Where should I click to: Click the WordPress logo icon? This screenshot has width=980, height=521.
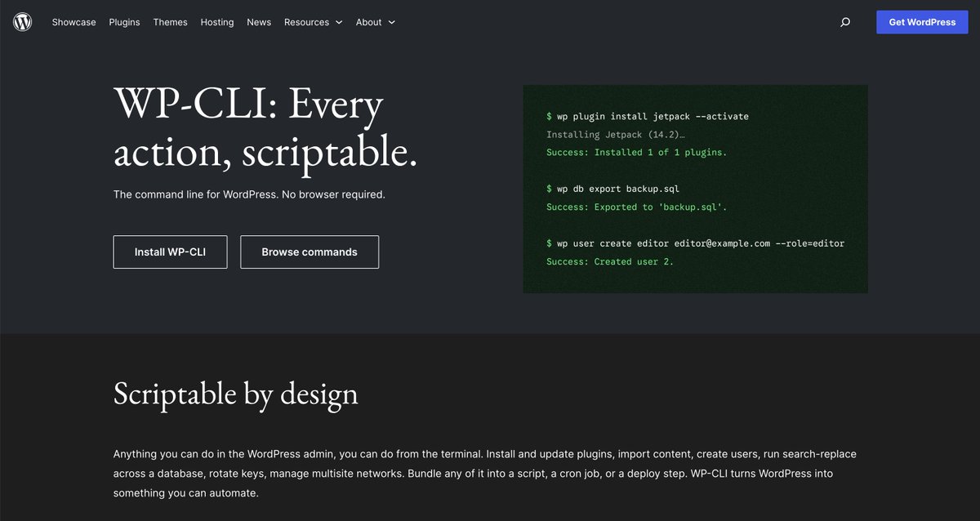tap(22, 22)
